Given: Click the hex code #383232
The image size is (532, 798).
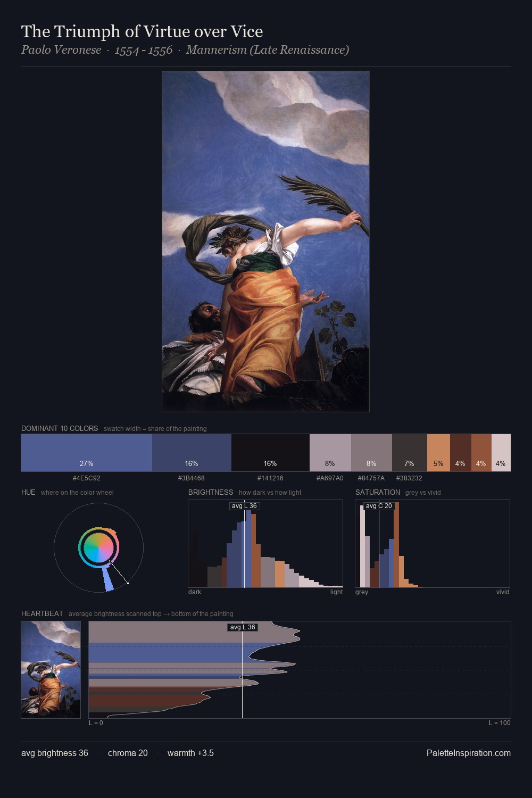Looking at the screenshot, I should [x=409, y=478].
